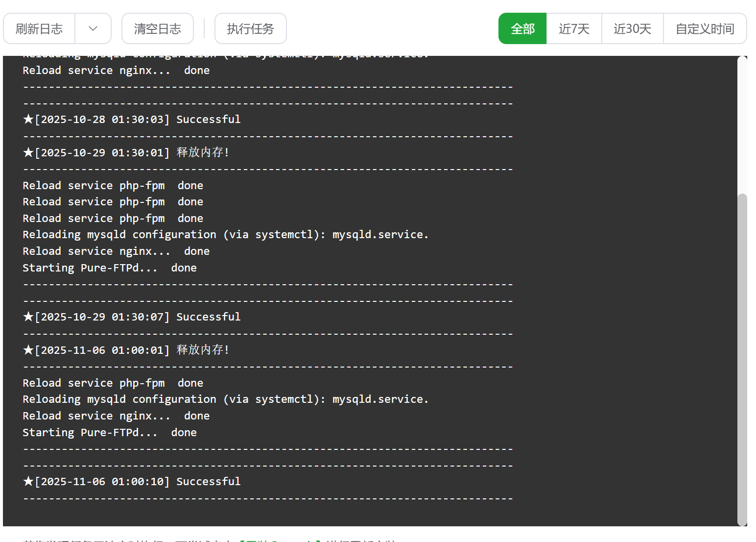Click the 2025-10-29 01:30:07 Successful entry

(131, 317)
